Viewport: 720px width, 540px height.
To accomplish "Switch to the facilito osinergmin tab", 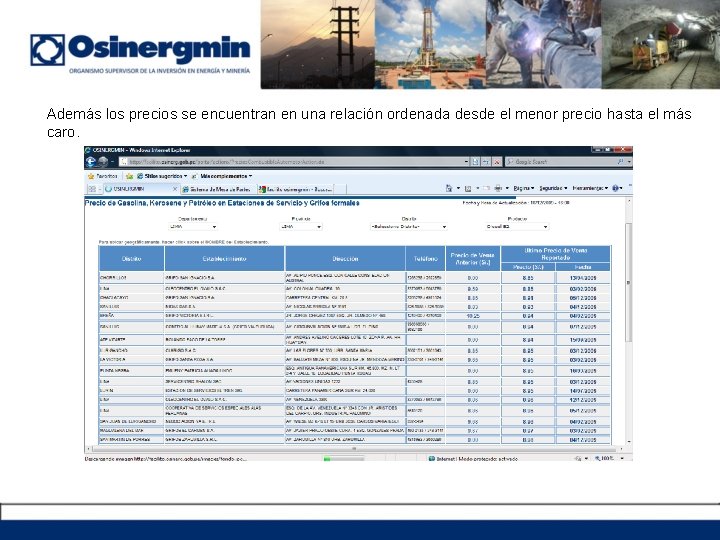I will (295, 189).
